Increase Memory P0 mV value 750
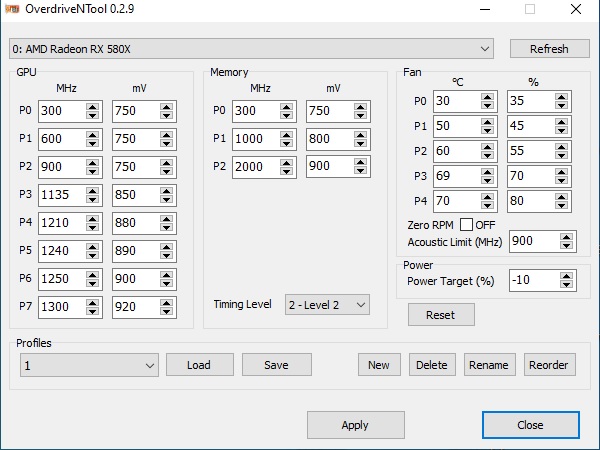Viewport: 600px width, 450px height. [x=360, y=107]
